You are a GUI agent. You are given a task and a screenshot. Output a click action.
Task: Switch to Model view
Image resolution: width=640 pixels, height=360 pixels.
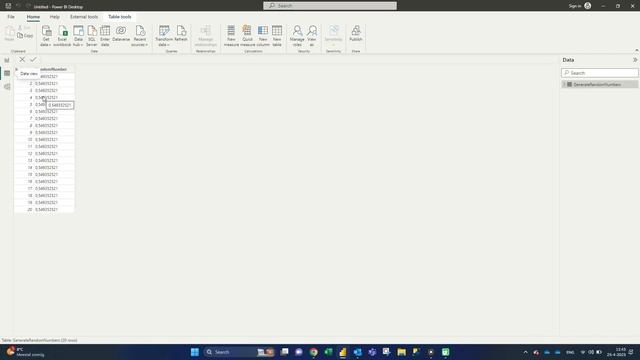(x=7, y=87)
